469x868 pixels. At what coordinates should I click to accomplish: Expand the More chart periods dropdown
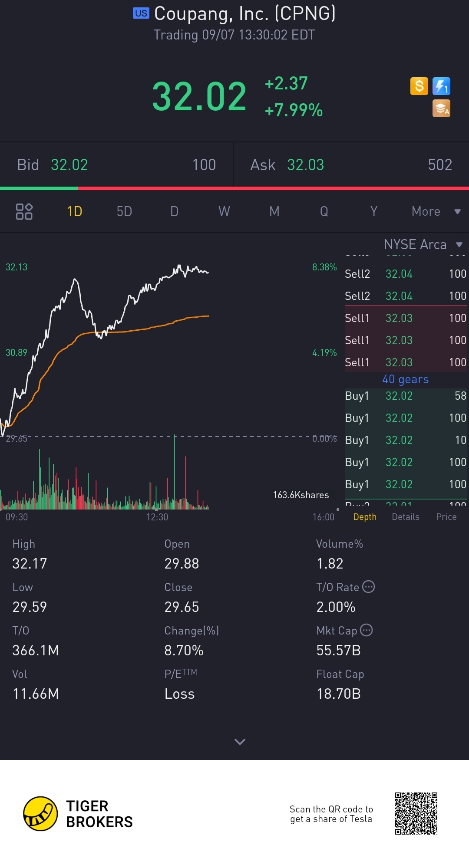coord(436,211)
